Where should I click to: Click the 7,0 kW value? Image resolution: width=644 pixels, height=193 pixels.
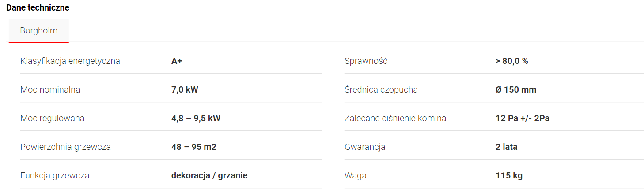pos(185,89)
